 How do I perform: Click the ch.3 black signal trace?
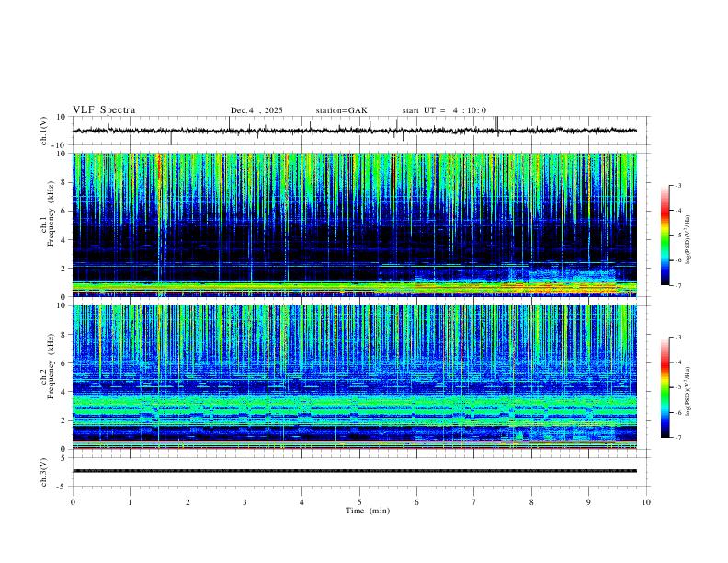[x=355, y=471]
